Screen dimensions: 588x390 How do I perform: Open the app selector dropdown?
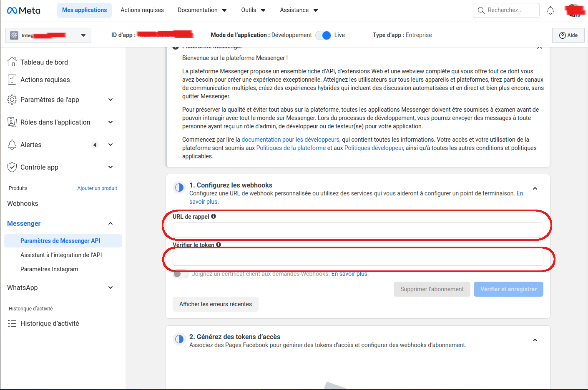48,35
